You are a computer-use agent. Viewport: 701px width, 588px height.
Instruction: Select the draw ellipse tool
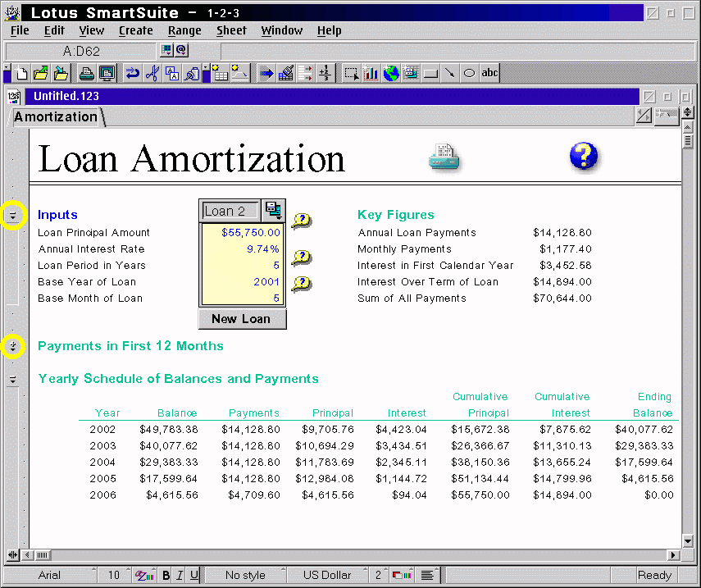[470, 73]
